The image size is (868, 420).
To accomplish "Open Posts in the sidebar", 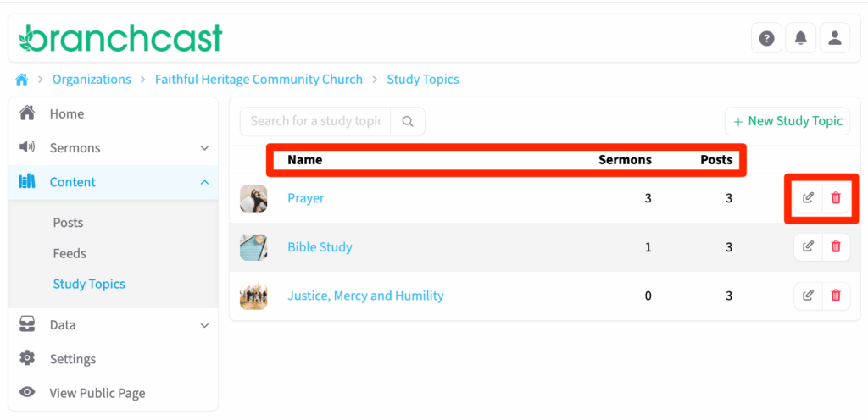I will click(x=68, y=223).
